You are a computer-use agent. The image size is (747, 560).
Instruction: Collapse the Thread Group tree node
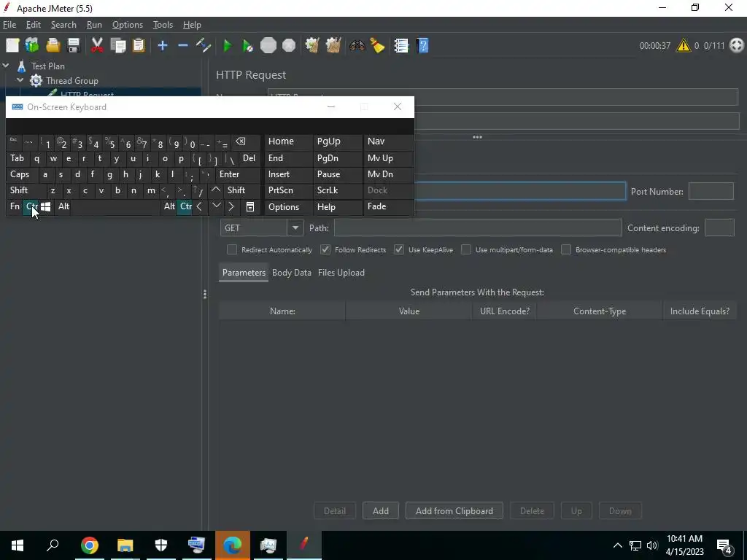pyautogui.click(x=20, y=80)
